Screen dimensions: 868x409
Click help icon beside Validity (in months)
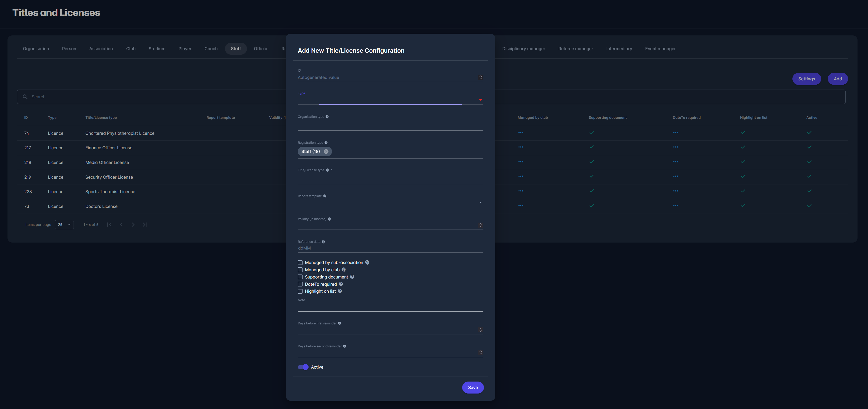coord(329,219)
